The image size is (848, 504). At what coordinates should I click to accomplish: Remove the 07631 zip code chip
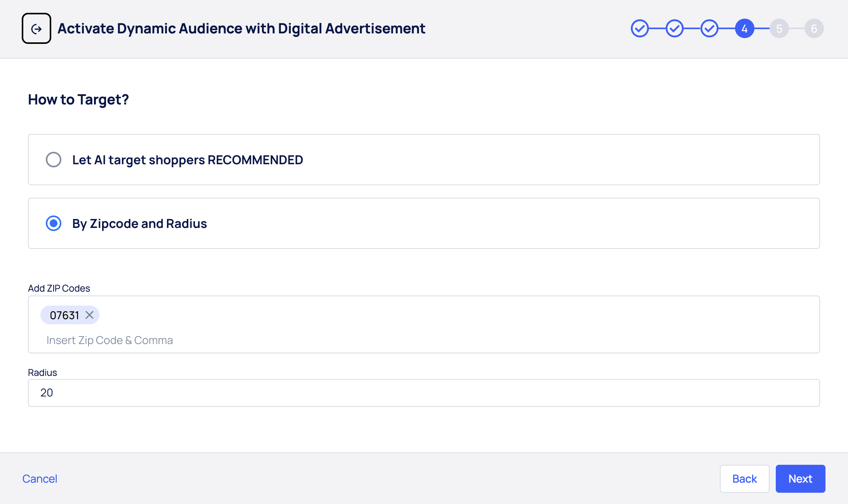click(89, 315)
